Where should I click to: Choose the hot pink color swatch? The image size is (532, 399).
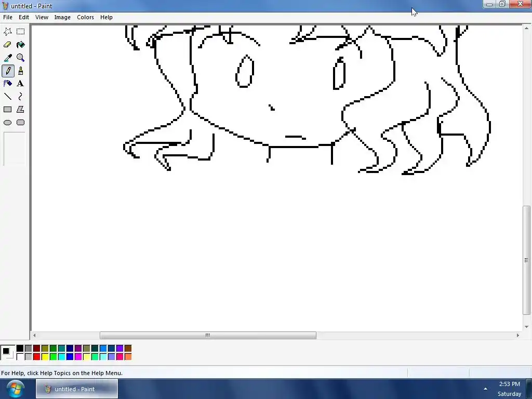(x=120, y=356)
